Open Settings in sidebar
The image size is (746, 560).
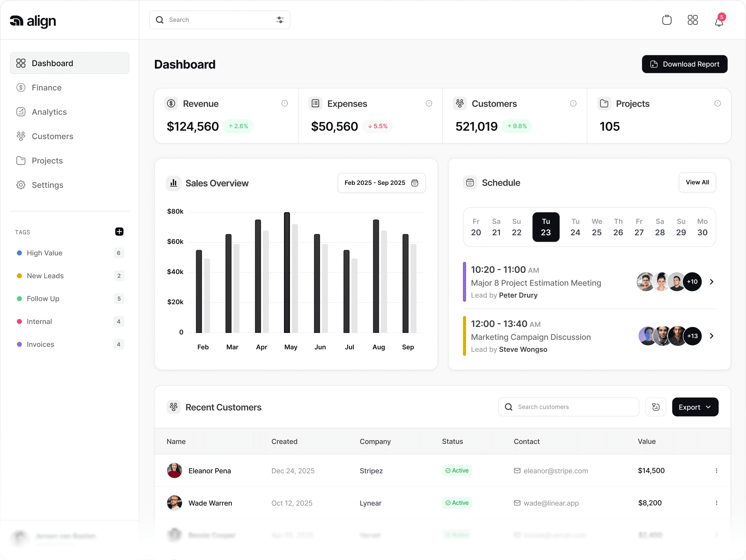(x=69, y=185)
